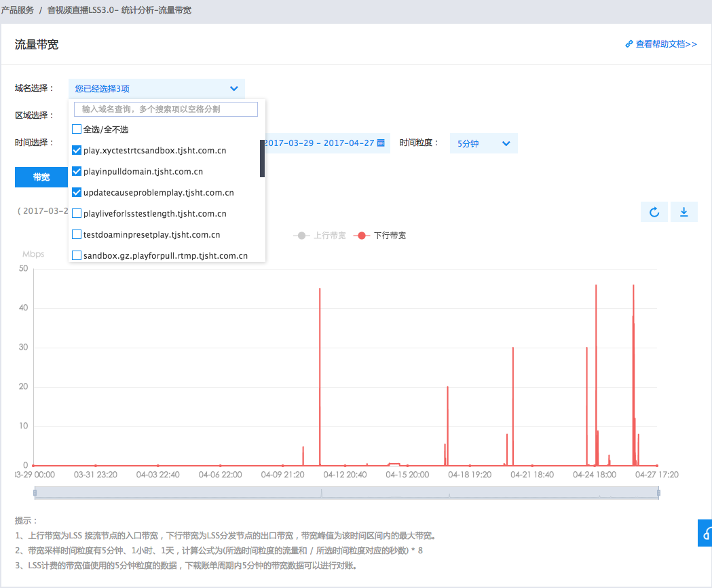Check playliveforlsstestlength.tjsht.com.cn domain
Viewport: 712px width, 588px height.
[x=77, y=214]
